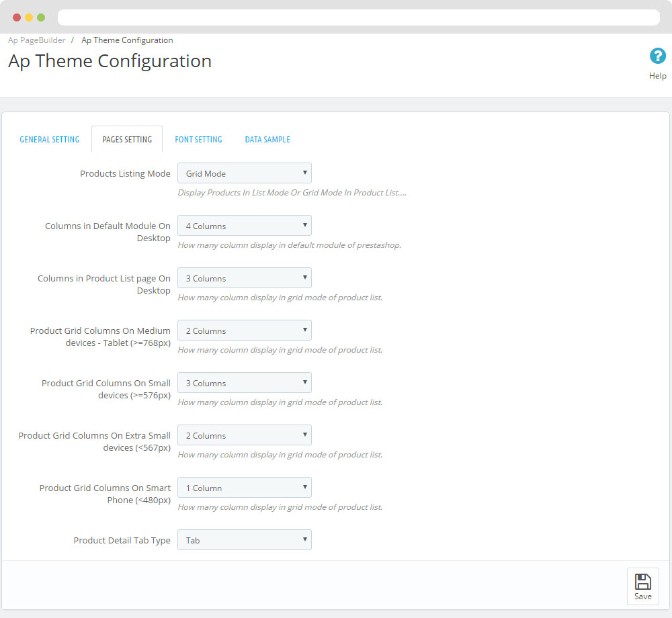Screen dimensions: 672x618
Task: Click the red close window dot
Action: point(17,17)
